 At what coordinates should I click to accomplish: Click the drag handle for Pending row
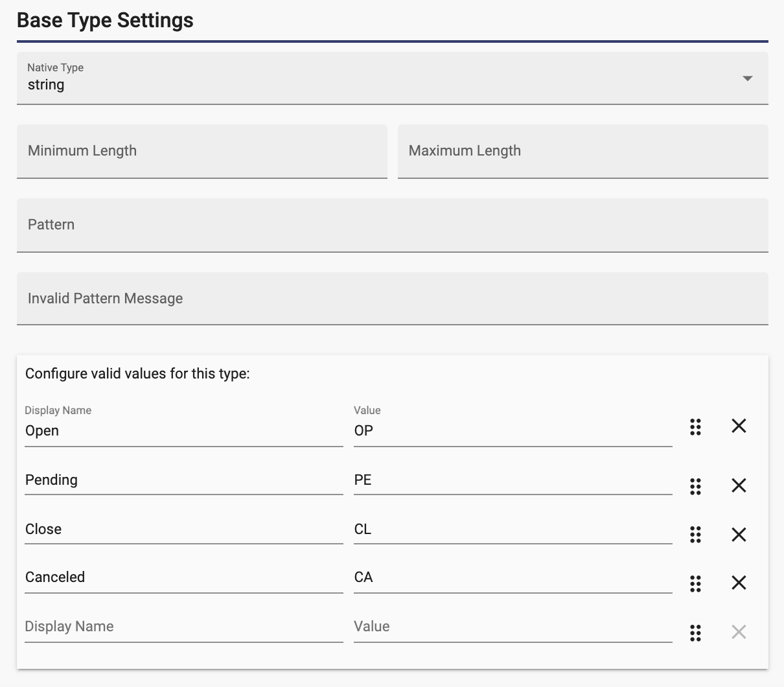(x=695, y=487)
